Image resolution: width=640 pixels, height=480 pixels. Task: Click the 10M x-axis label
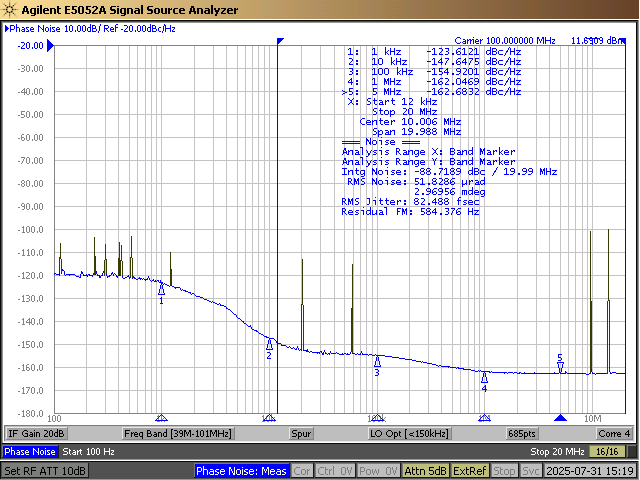(x=593, y=419)
